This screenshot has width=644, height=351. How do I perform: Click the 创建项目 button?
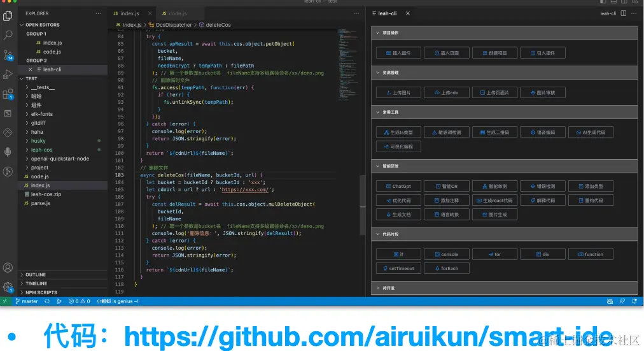[x=494, y=53]
